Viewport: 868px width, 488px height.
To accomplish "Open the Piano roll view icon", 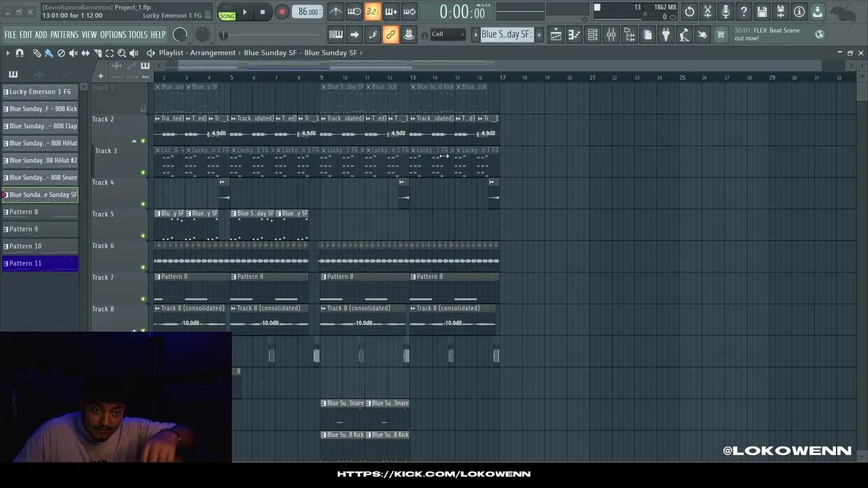I will (x=574, y=35).
